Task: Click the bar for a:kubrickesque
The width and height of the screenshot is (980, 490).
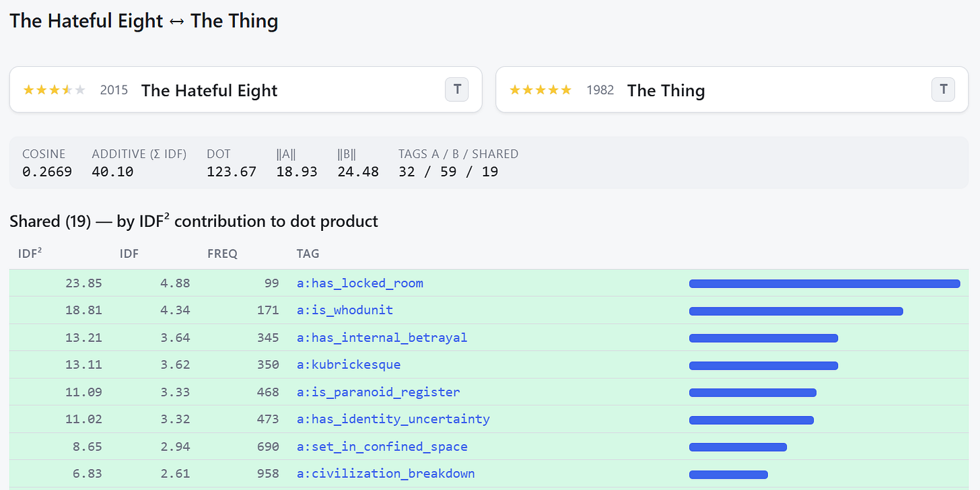Action: [x=763, y=365]
